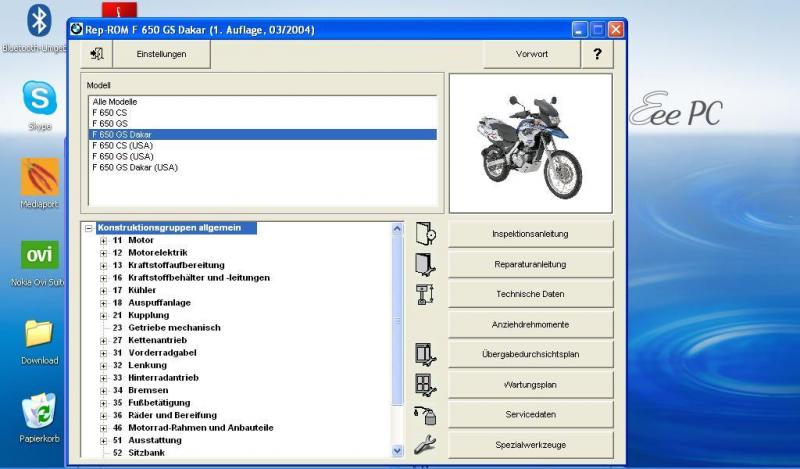
Task: Expand the 18 Auspuffanlage tree node
Action: pyautogui.click(x=103, y=303)
